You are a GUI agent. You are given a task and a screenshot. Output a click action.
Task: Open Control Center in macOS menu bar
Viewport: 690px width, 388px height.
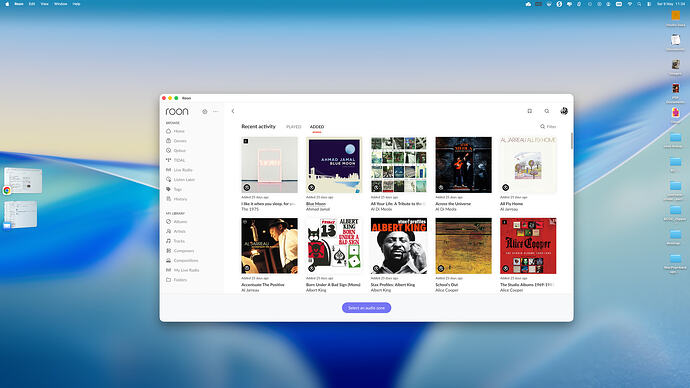coord(649,4)
